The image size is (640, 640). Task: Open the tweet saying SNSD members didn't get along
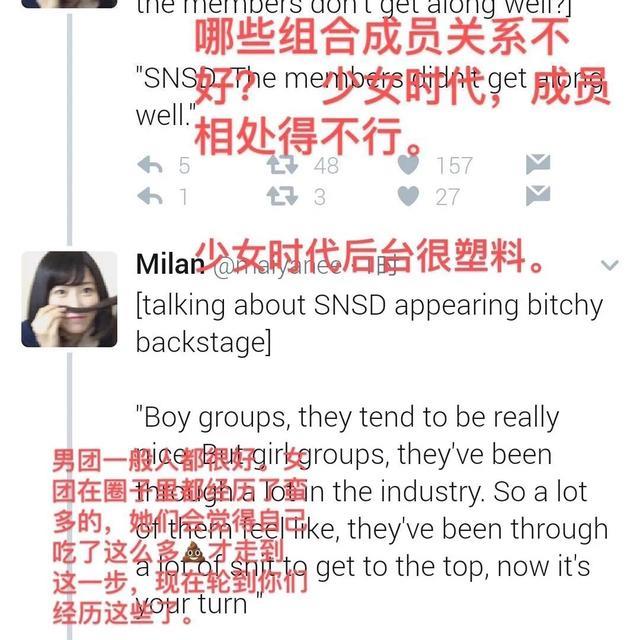coord(369,97)
